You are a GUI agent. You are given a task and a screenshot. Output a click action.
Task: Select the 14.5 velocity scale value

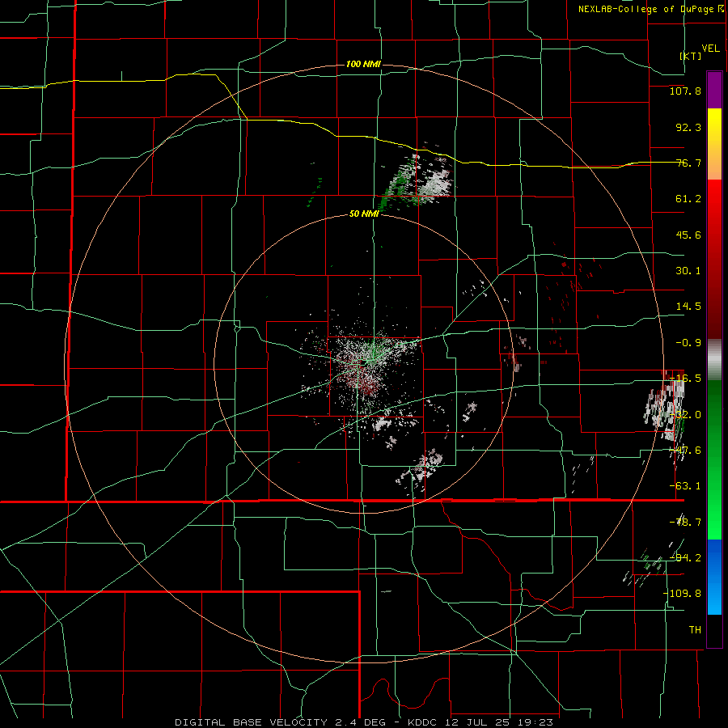(688, 307)
